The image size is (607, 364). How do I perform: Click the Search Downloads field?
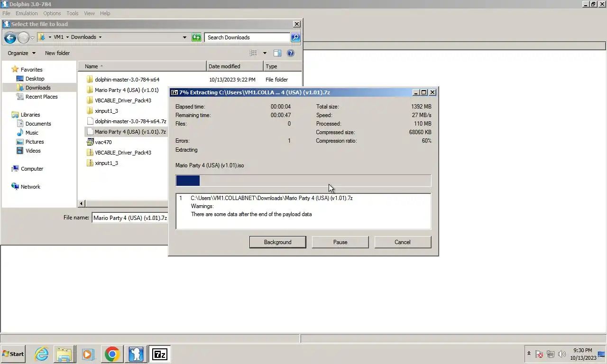[x=247, y=37]
